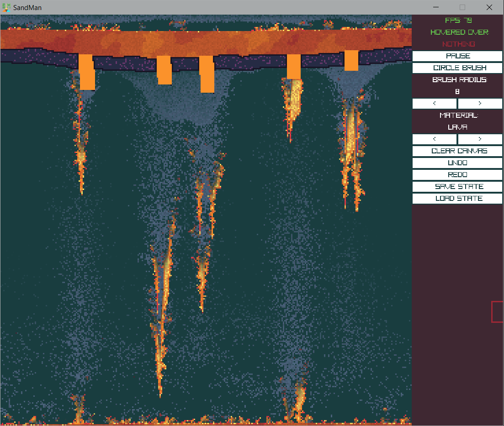
Task: Increase brush radius with right arrow
Action: pyautogui.click(x=480, y=104)
